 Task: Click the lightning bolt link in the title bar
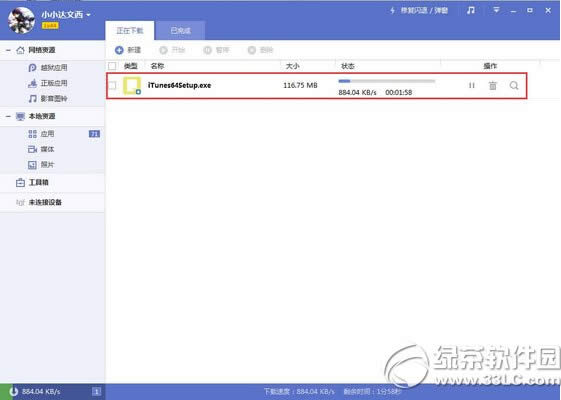[x=419, y=11]
